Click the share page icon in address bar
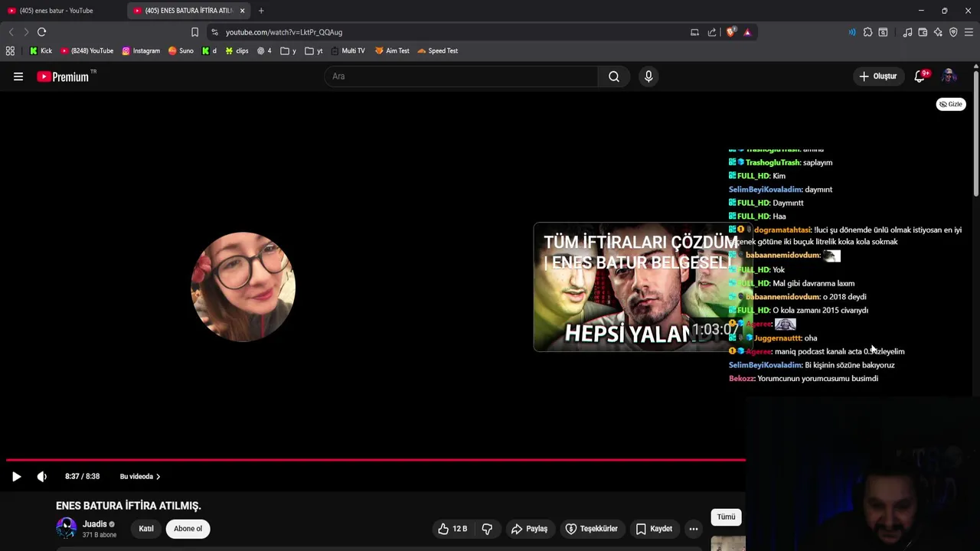 coord(712,32)
